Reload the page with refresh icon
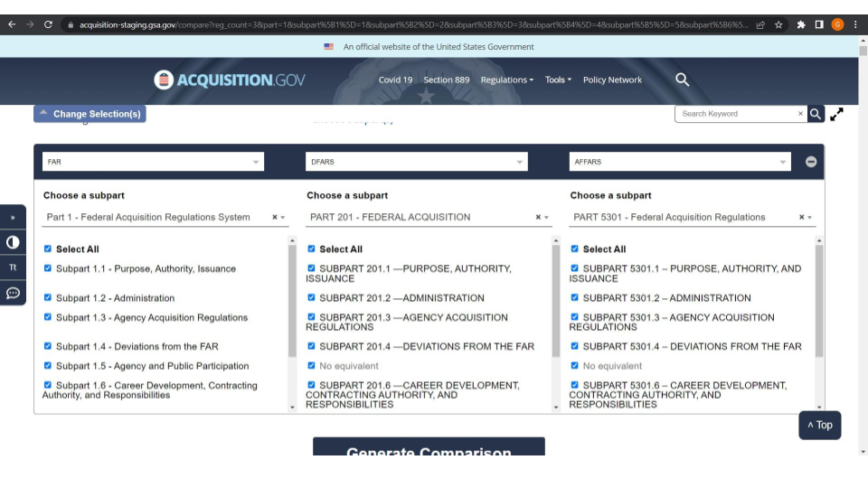 tap(48, 24)
